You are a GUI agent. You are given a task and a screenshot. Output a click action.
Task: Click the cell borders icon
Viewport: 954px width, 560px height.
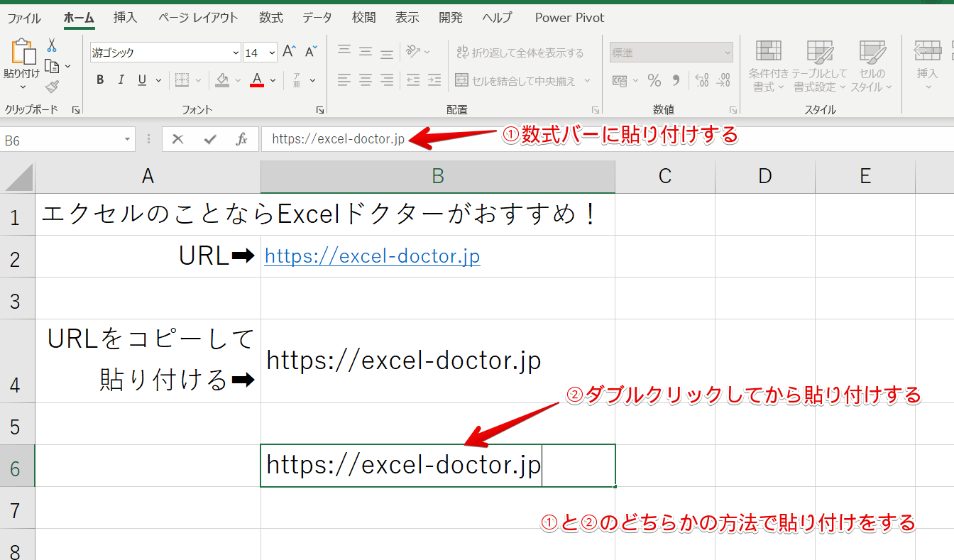[x=182, y=80]
